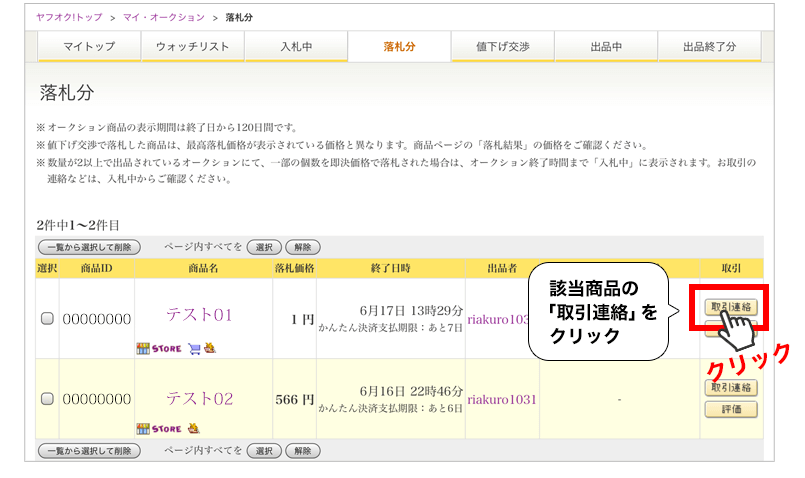Click the shopping cart icon under テスト01
This screenshot has width=805, height=478.
tap(194, 348)
